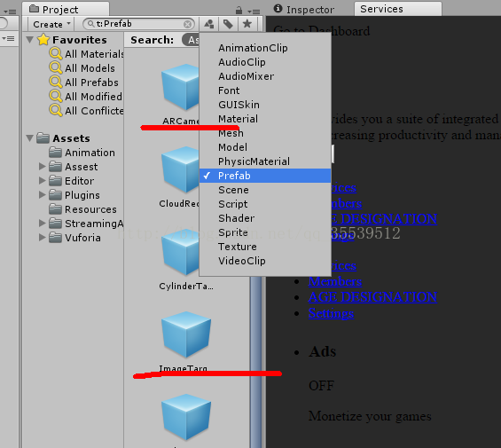Image resolution: width=501 pixels, height=448 pixels.
Task: Choose Sprite in type filter menu
Action: tap(265, 232)
